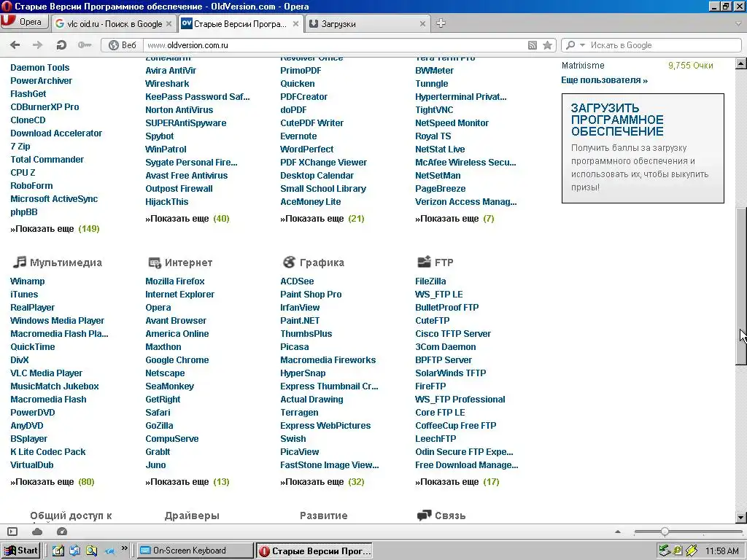Image resolution: width=747 pixels, height=560 pixels.
Task: Close the Старые Версии Програ tab
Action: 296,24
